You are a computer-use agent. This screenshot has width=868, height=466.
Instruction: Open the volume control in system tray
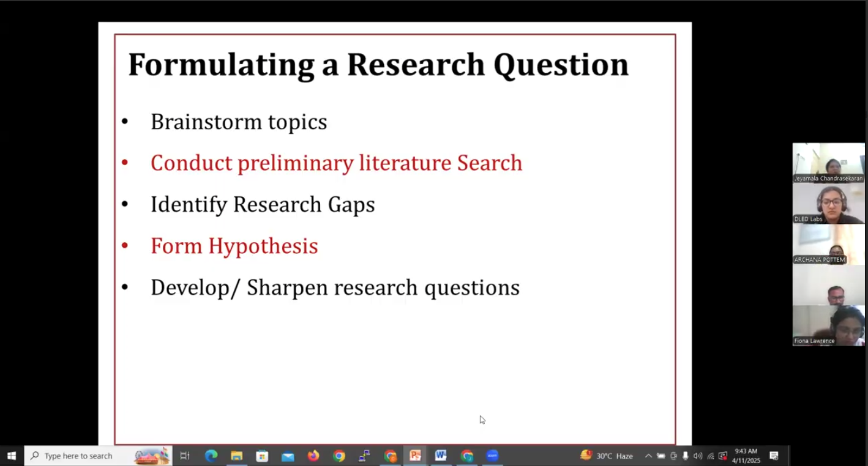tap(697, 456)
